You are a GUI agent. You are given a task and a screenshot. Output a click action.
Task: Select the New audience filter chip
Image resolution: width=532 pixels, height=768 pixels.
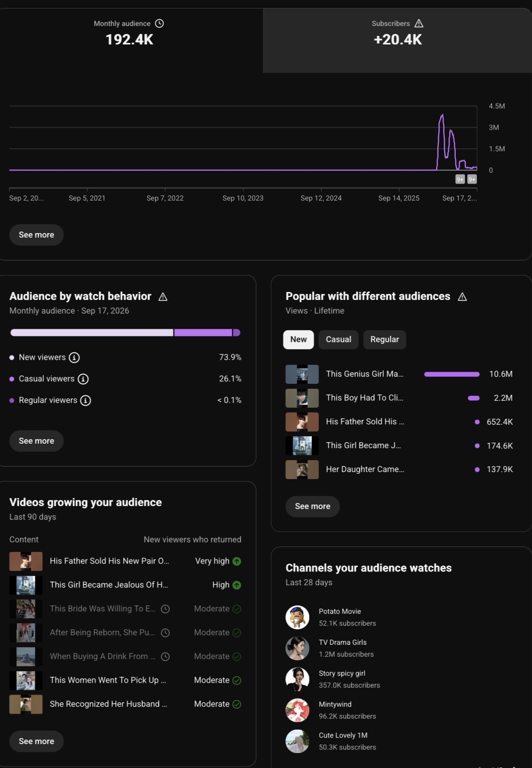(x=299, y=339)
